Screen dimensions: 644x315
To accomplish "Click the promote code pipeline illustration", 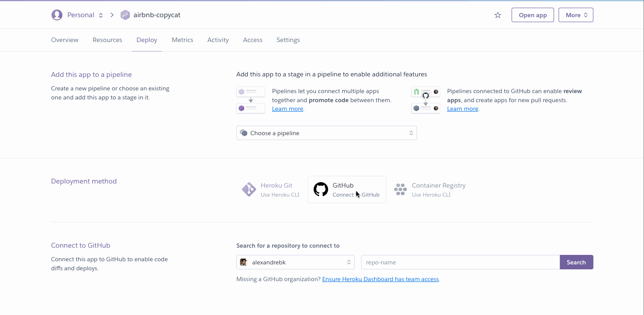I will click(x=251, y=100).
